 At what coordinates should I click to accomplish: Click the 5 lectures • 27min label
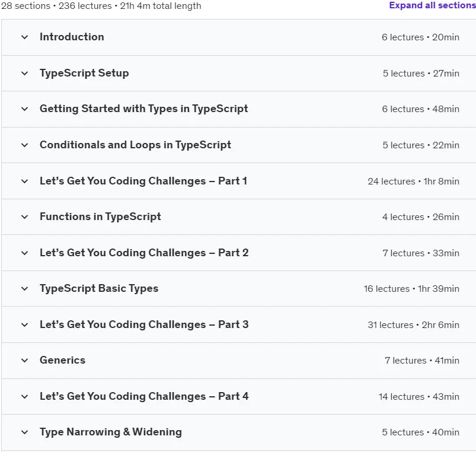pyautogui.click(x=421, y=74)
